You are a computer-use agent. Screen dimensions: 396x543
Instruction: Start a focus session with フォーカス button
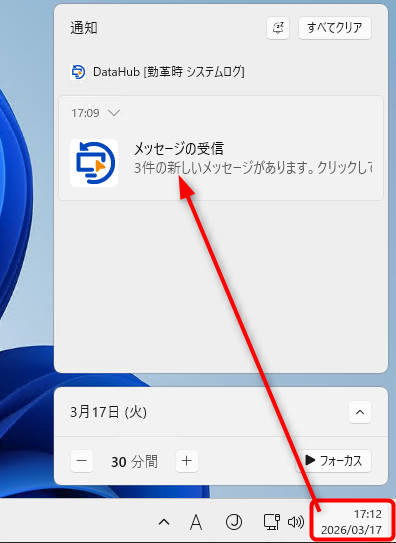click(x=334, y=461)
